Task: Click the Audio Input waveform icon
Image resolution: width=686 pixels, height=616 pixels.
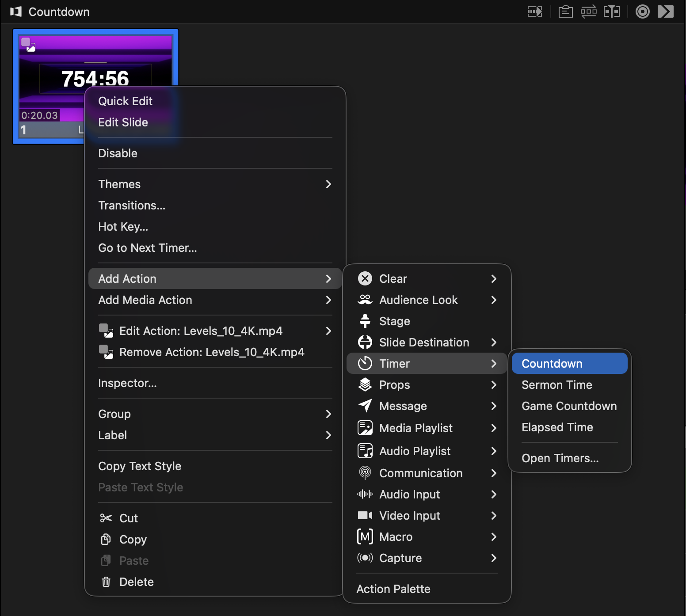Action: click(x=365, y=494)
